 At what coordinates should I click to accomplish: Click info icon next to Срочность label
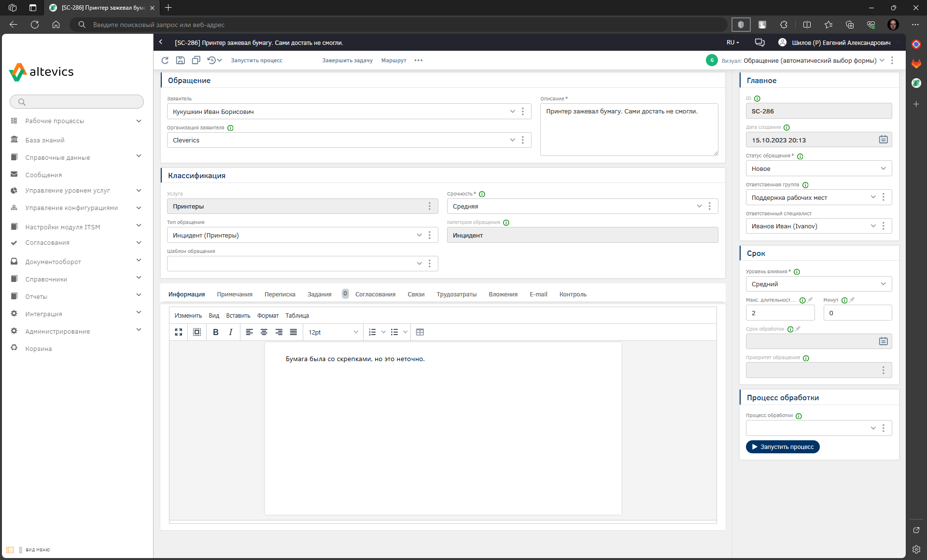[482, 194]
